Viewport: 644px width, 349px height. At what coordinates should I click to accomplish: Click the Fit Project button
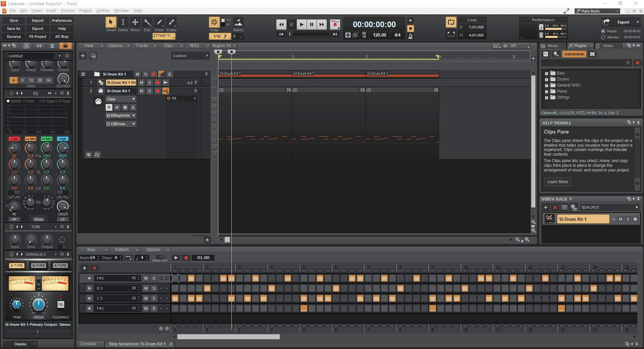[x=38, y=37]
